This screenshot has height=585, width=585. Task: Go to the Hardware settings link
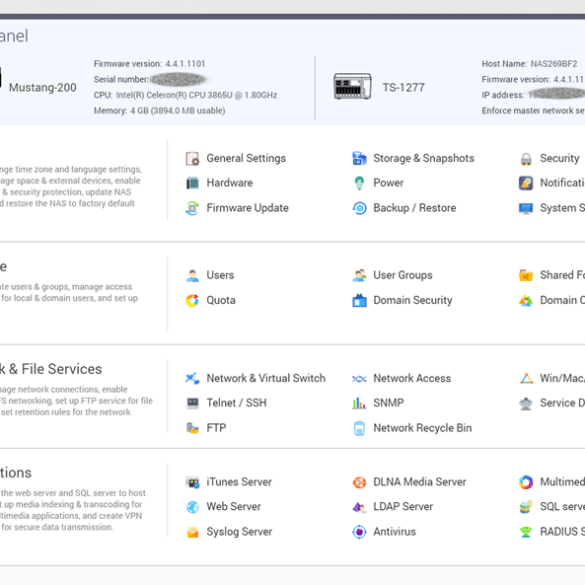point(230,183)
